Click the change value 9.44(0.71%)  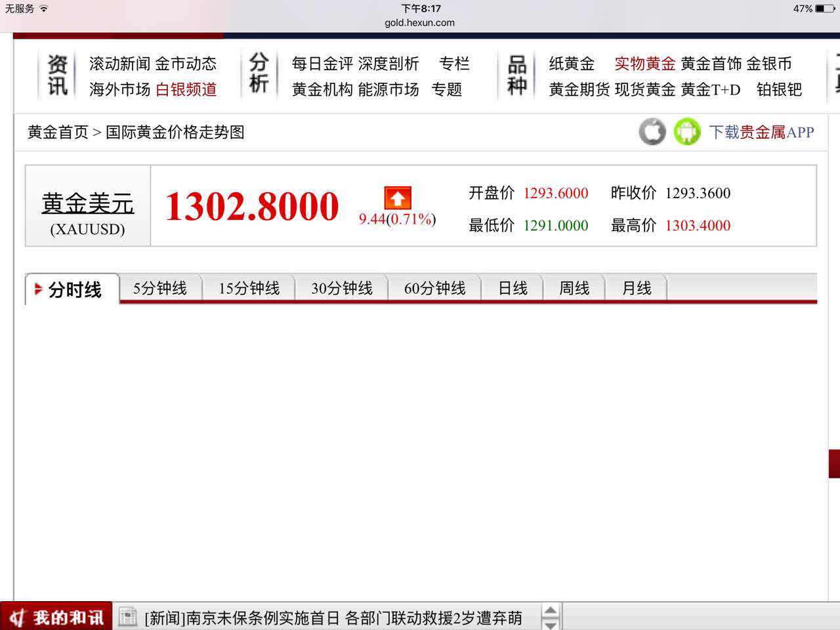click(x=397, y=219)
